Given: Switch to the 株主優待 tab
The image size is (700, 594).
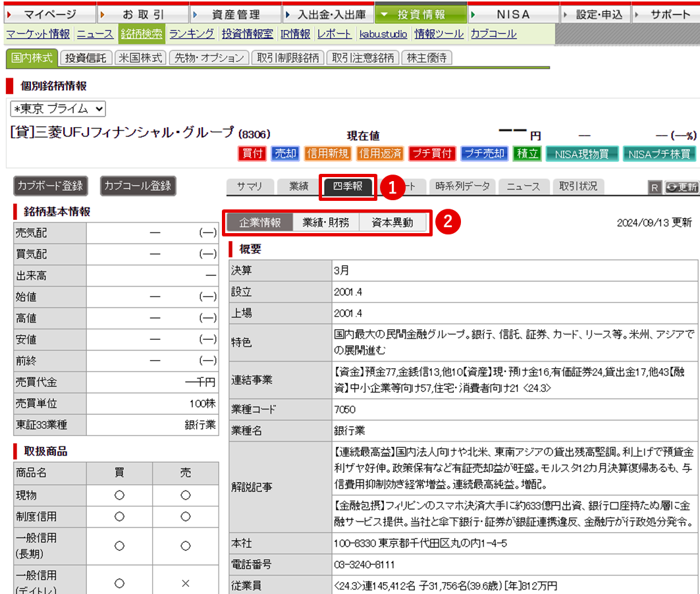Looking at the screenshot, I should [427, 58].
